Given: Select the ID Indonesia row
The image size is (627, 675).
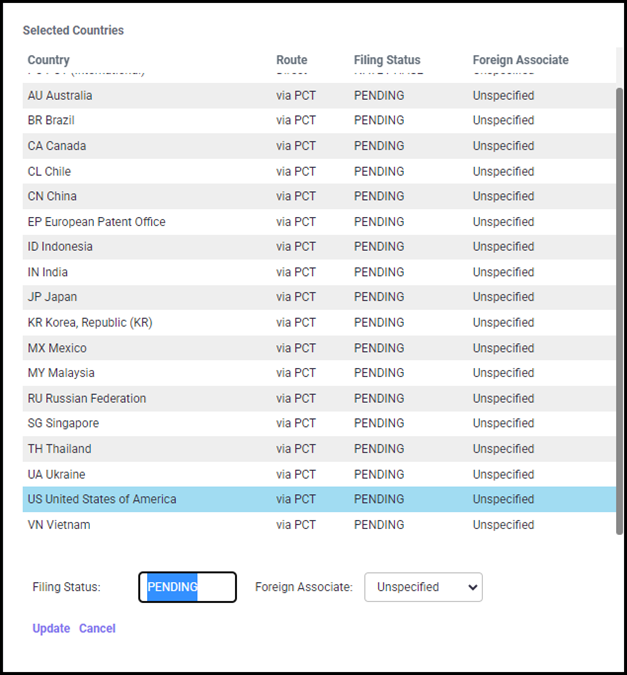Looking at the screenshot, I should tap(60, 247).
